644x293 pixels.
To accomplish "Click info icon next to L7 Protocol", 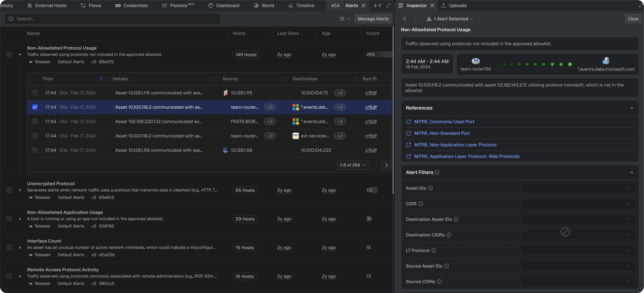I will (434, 251).
